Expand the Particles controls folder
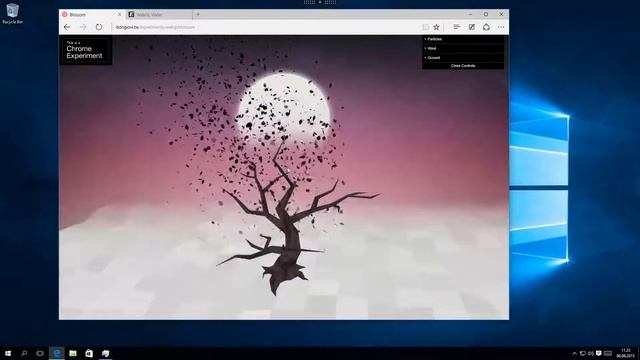640x360 pixels. point(463,39)
